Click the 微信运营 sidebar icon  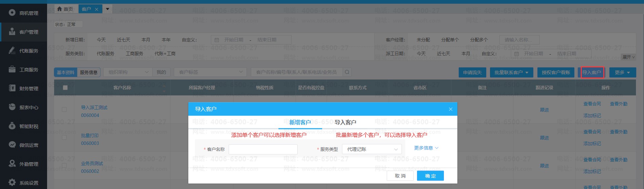[12, 145]
